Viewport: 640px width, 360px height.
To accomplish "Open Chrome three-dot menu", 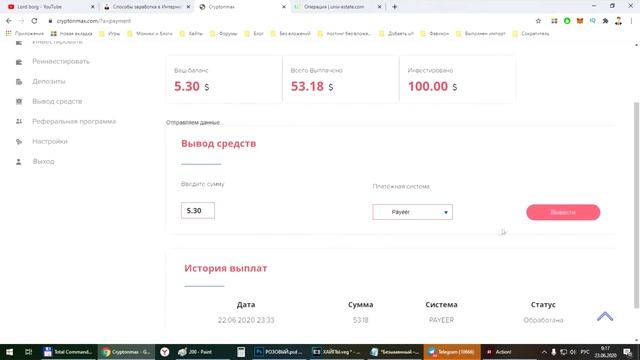I will pyautogui.click(x=631, y=21).
